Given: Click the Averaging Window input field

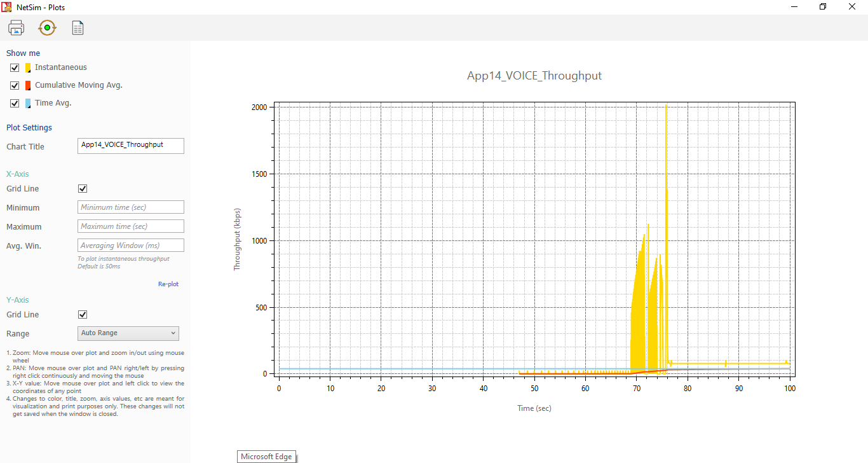Looking at the screenshot, I should coord(130,245).
